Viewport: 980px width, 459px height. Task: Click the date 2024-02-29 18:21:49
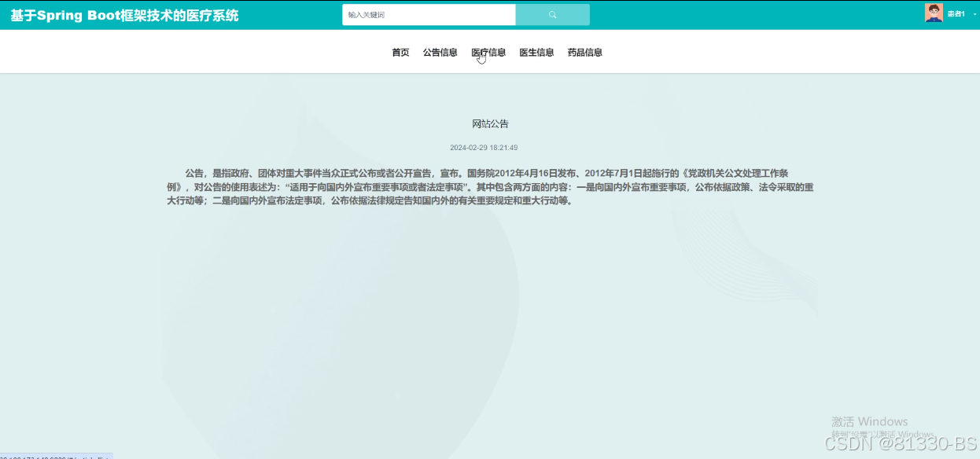point(484,148)
